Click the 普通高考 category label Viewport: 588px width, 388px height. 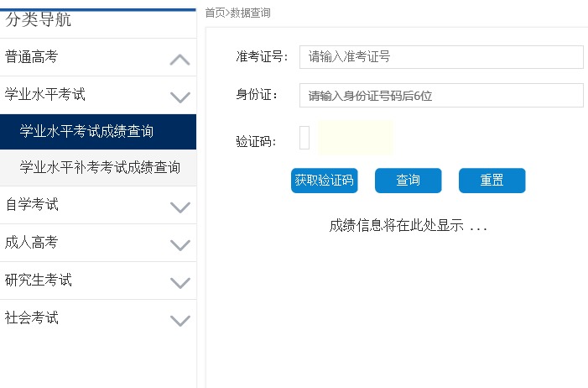tap(32, 57)
